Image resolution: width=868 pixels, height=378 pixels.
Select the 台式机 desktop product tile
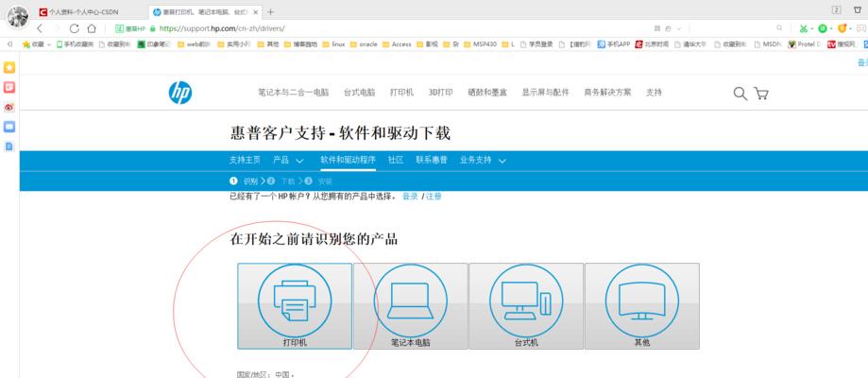click(x=526, y=306)
